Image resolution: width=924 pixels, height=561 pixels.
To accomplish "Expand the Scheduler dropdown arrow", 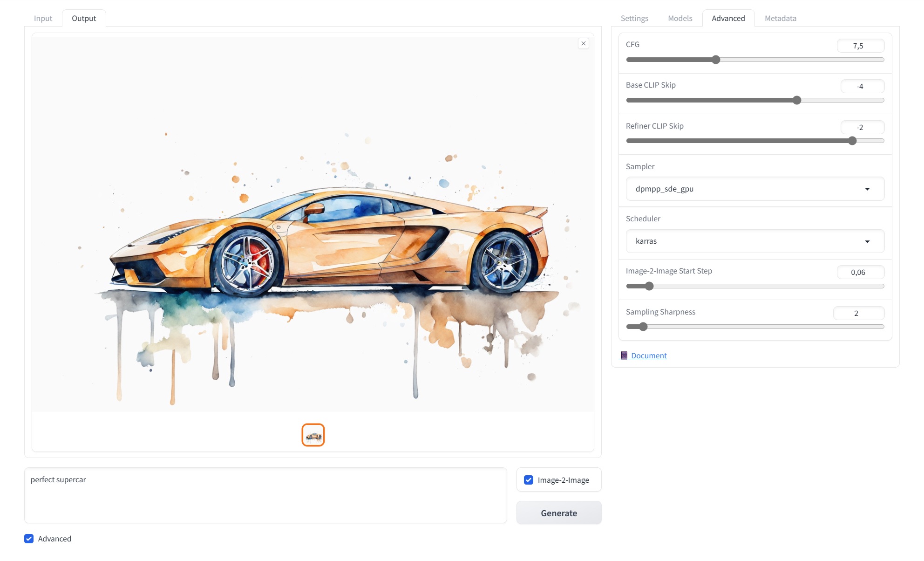I will [x=867, y=241].
